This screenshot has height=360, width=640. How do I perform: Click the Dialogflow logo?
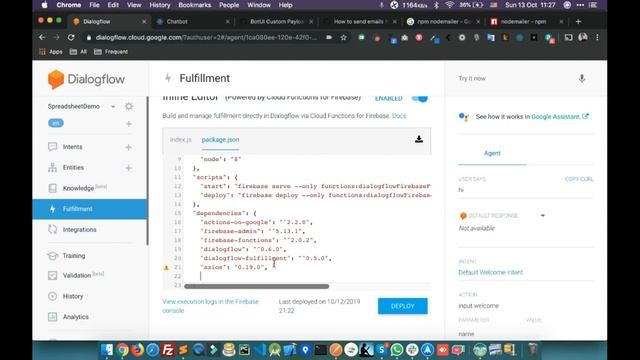(86, 79)
